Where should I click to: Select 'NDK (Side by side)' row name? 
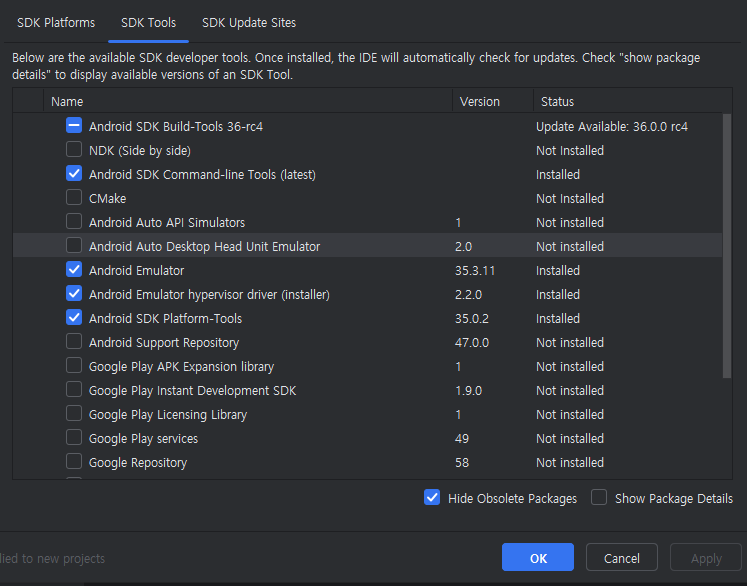tap(140, 151)
